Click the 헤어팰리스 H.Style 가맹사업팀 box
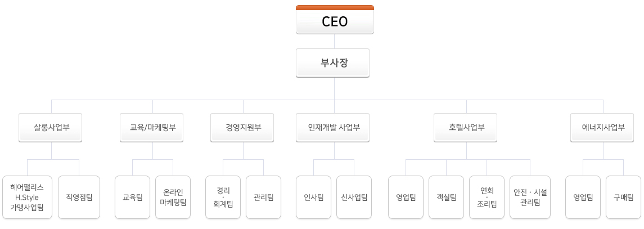Image resolution: width=644 pixels, height=229 pixels. (x=27, y=197)
